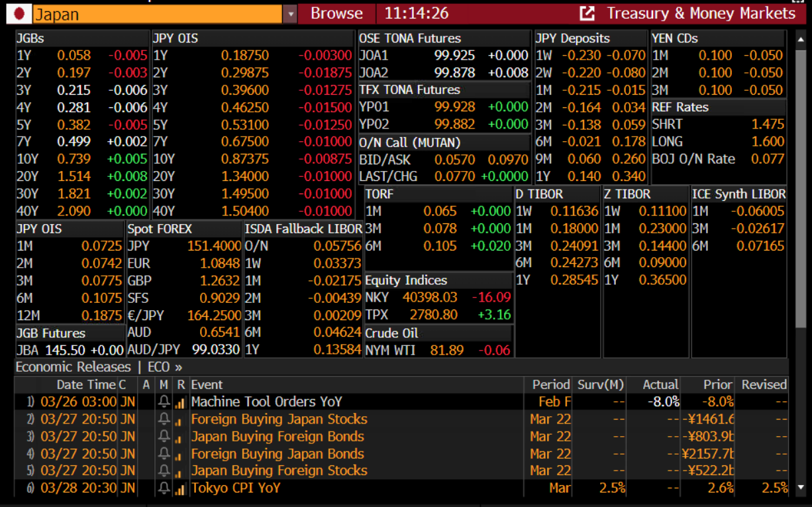812x507 pixels.
Task: Click the Treasury & Money Markets pop-out icon
Action: pos(587,13)
